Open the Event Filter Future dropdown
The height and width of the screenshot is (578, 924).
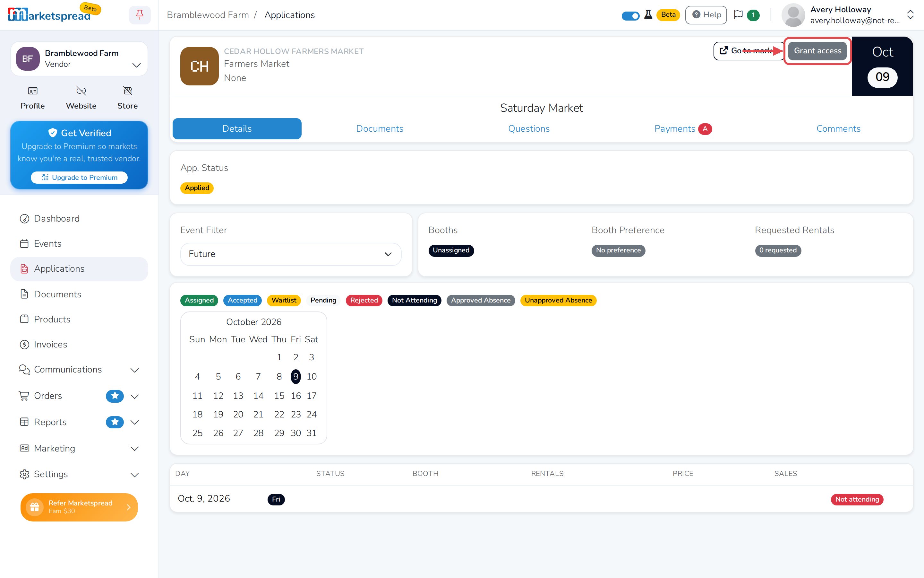coord(291,254)
